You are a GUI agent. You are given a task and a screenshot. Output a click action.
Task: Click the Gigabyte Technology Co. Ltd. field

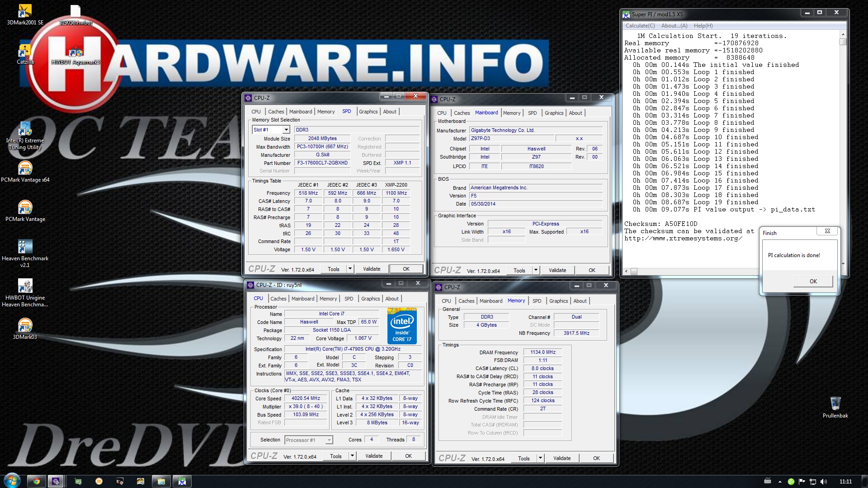tap(536, 130)
